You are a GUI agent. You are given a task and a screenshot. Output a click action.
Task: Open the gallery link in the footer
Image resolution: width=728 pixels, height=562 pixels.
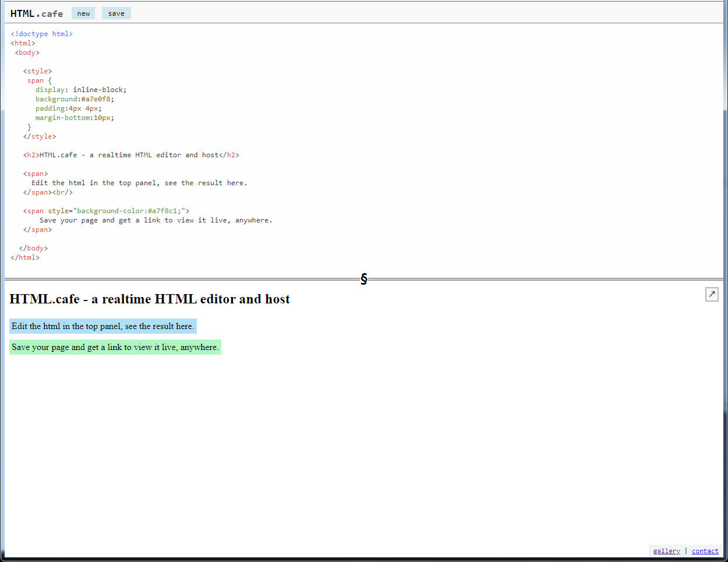pos(666,550)
